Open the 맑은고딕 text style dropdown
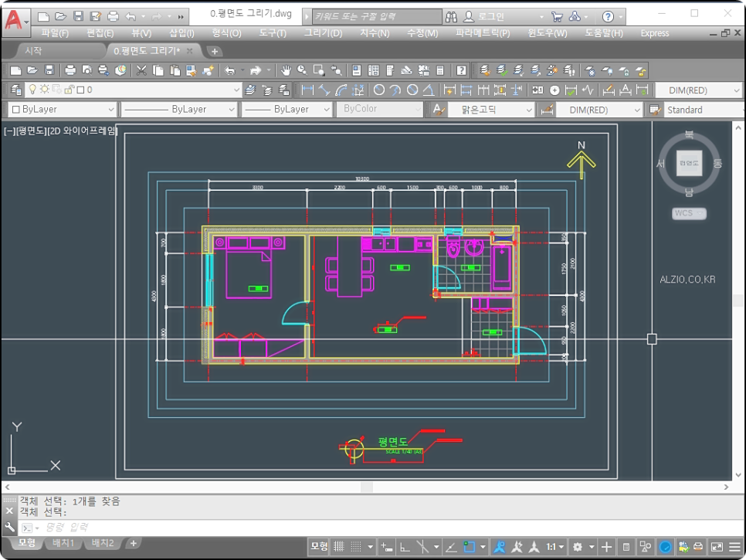This screenshot has height=560, width=746. point(491,110)
